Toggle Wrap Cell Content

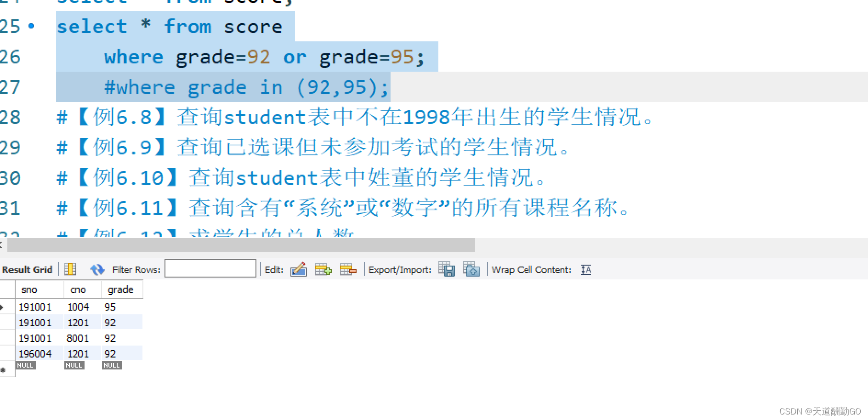pyautogui.click(x=586, y=270)
